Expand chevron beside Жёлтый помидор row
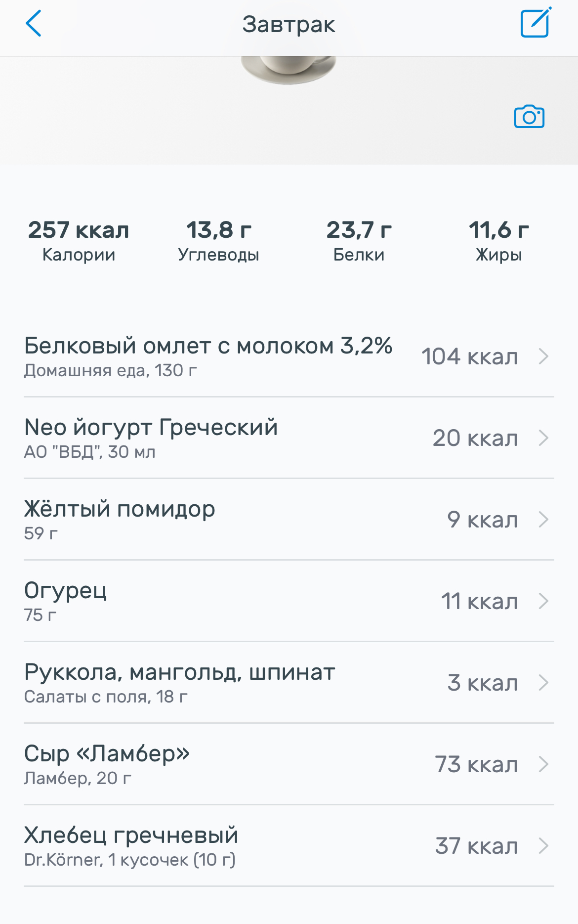 tap(543, 520)
